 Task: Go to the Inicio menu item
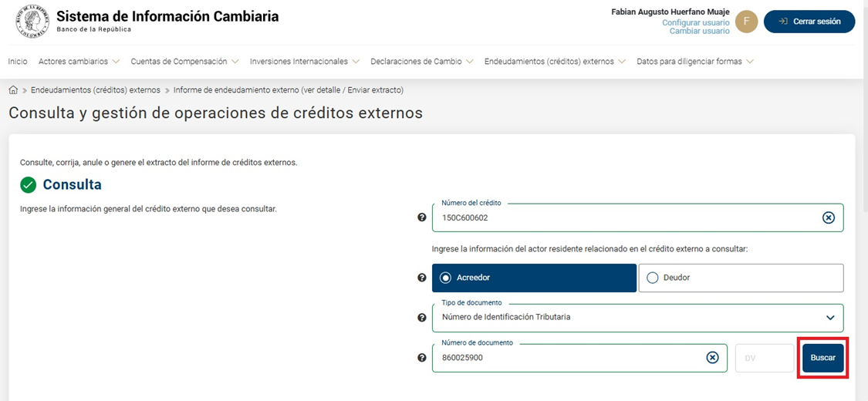tap(18, 62)
